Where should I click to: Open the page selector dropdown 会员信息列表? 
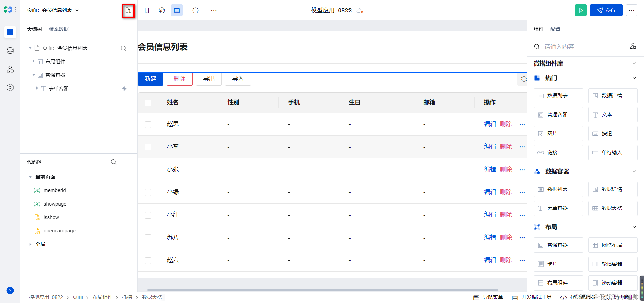53,10
